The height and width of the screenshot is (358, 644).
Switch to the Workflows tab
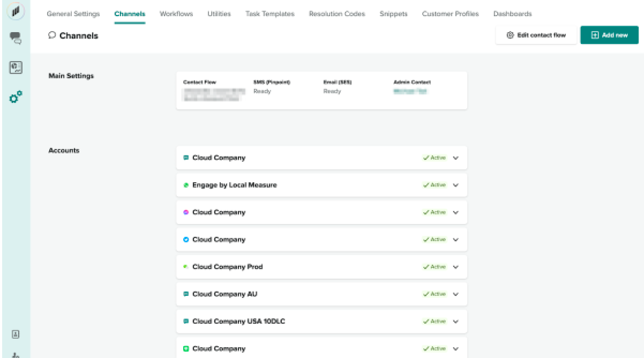[176, 14]
